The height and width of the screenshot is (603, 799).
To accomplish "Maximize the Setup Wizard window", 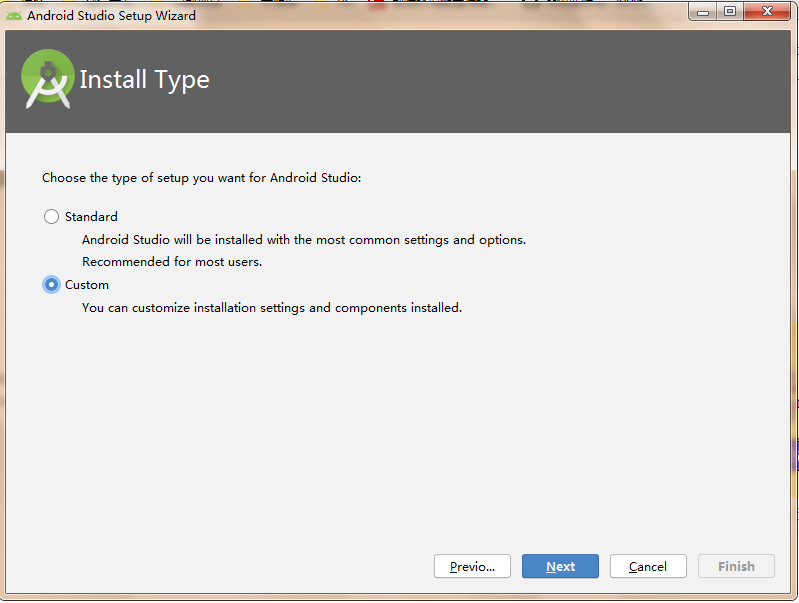I will coord(730,12).
